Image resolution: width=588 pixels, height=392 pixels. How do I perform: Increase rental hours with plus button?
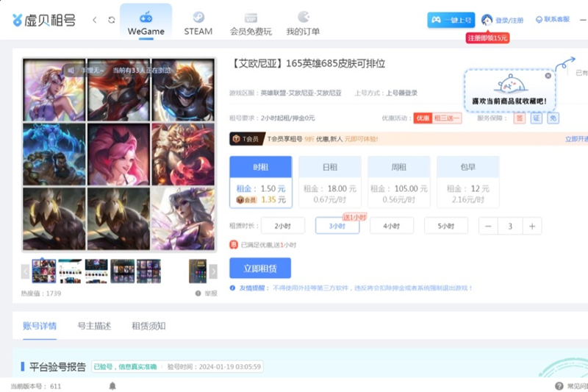[532, 227]
